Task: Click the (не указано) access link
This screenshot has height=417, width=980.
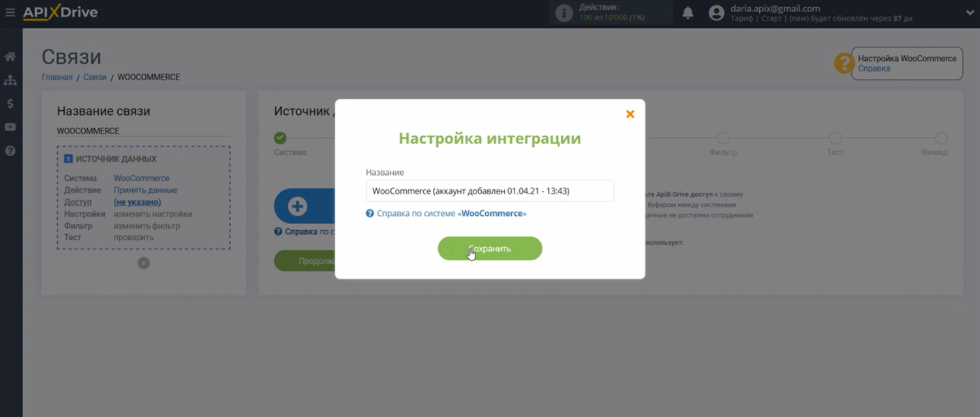Action: pos(137,202)
